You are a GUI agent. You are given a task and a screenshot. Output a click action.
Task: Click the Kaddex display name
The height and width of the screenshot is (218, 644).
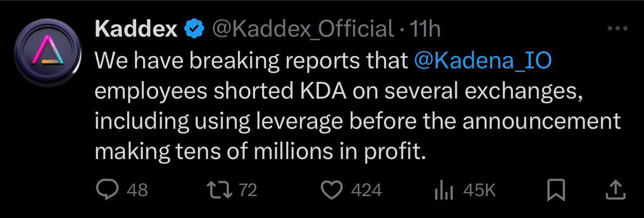click(x=136, y=29)
